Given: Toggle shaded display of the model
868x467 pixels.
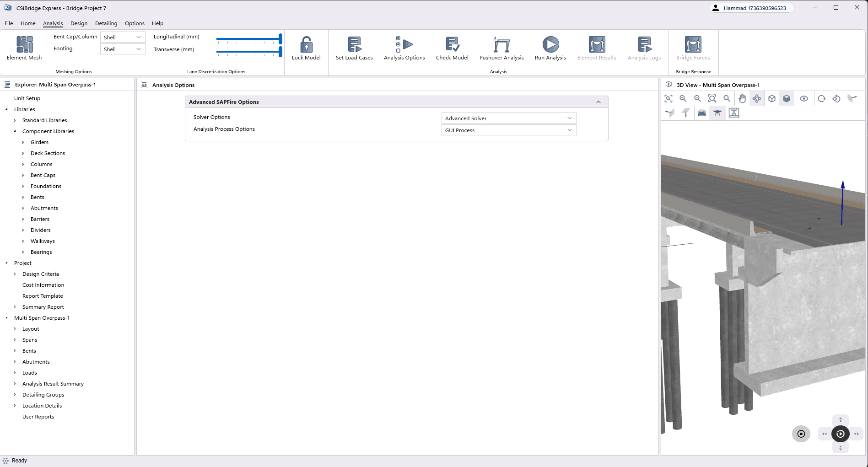Looking at the screenshot, I should (x=787, y=98).
